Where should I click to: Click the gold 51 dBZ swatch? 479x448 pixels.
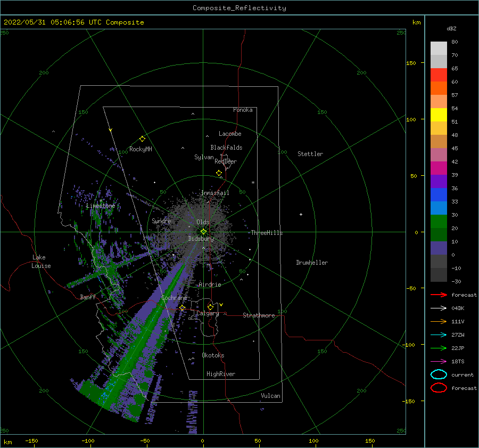pyautogui.click(x=439, y=128)
